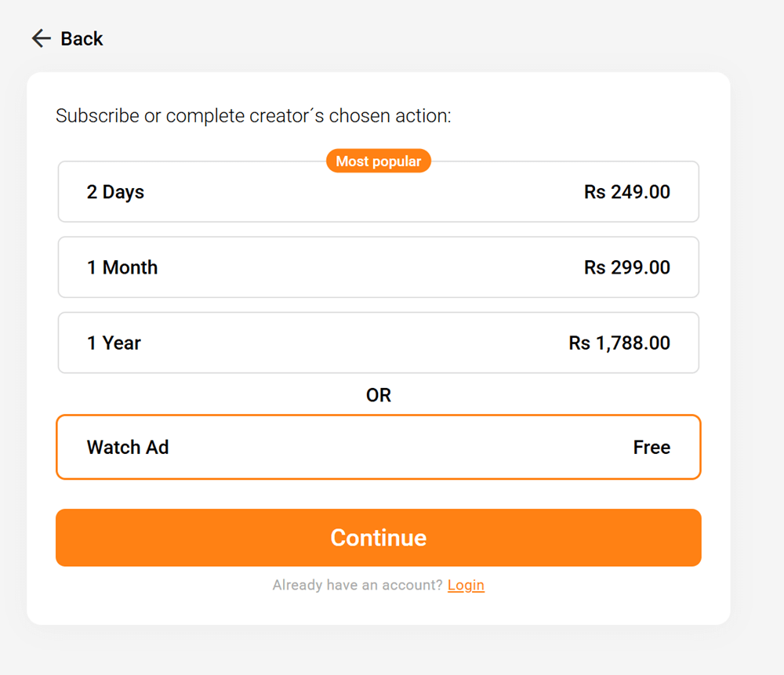
Task: Select the 1 Month subscription option
Action: 379,267
